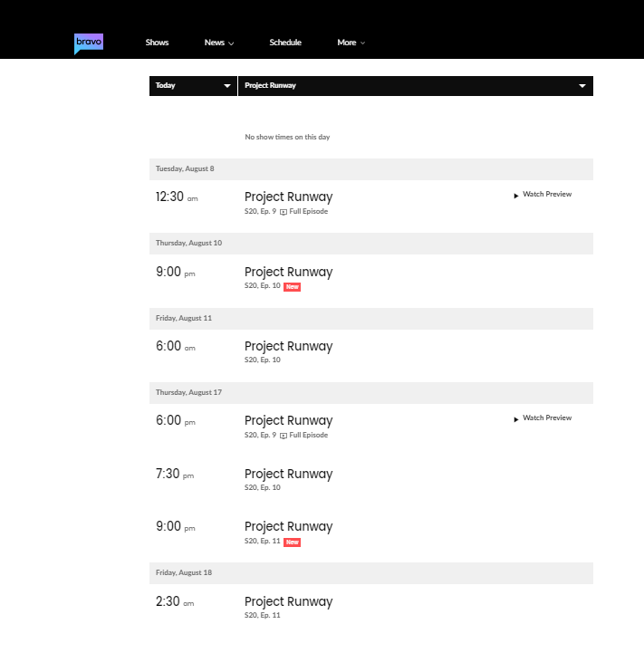Image resolution: width=644 pixels, height=672 pixels.
Task: Expand the More menu chevron
Action: pos(362,43)
